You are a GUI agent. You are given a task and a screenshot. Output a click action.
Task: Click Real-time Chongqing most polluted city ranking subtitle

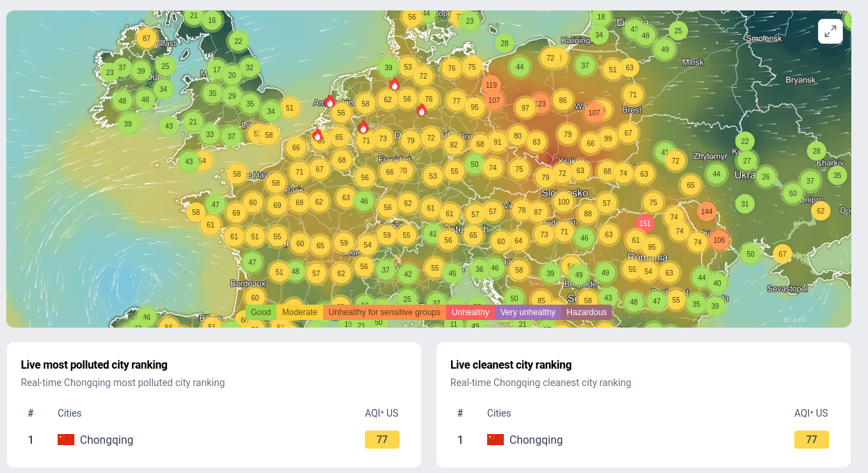tap(123, 383)
